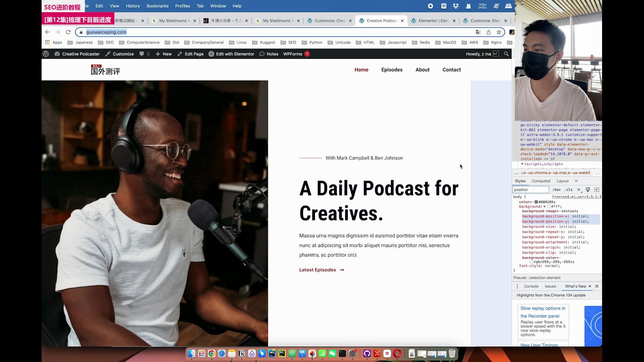Switch to the Computed tab in DevTools
Viewport: 644px width, 362px height.
[x=541, y=181]
